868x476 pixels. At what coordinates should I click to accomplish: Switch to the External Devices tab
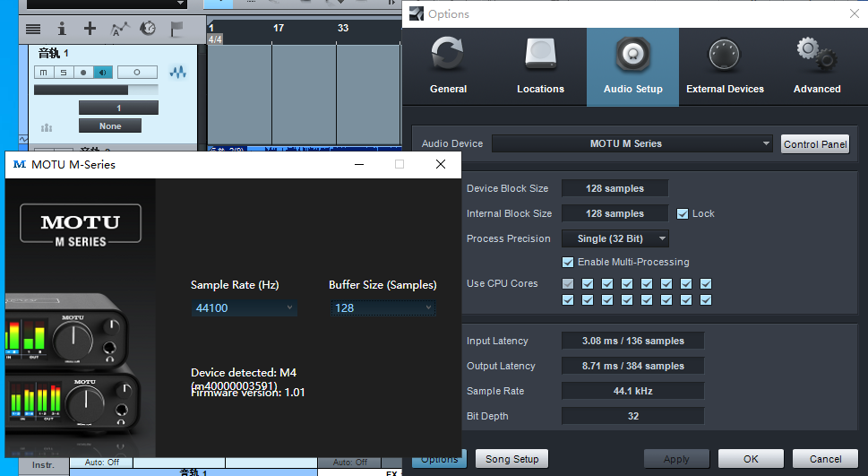coord(725,66)
